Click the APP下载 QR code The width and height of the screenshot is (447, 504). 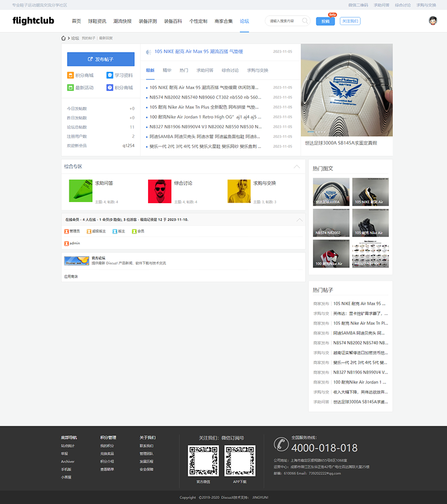coord(240,460)
